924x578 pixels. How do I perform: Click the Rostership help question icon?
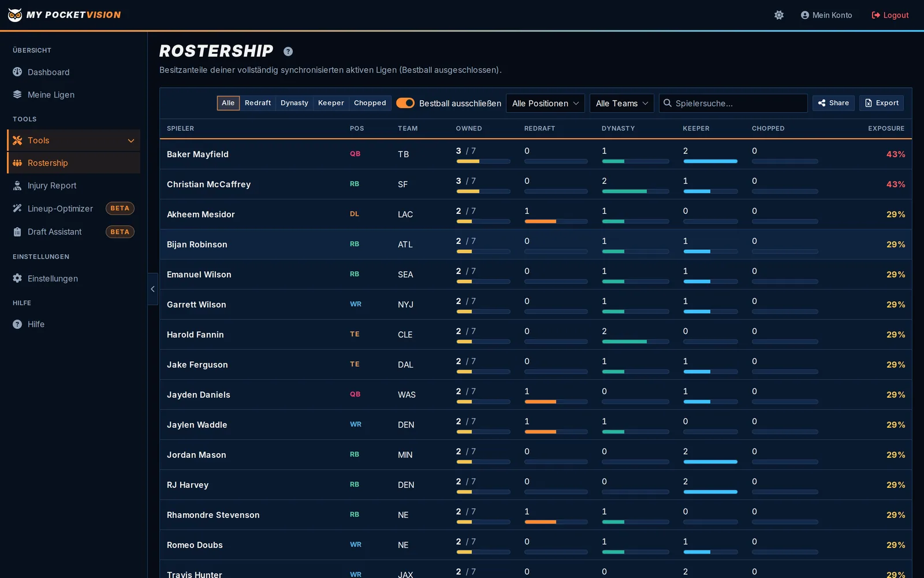click(288, 51)
